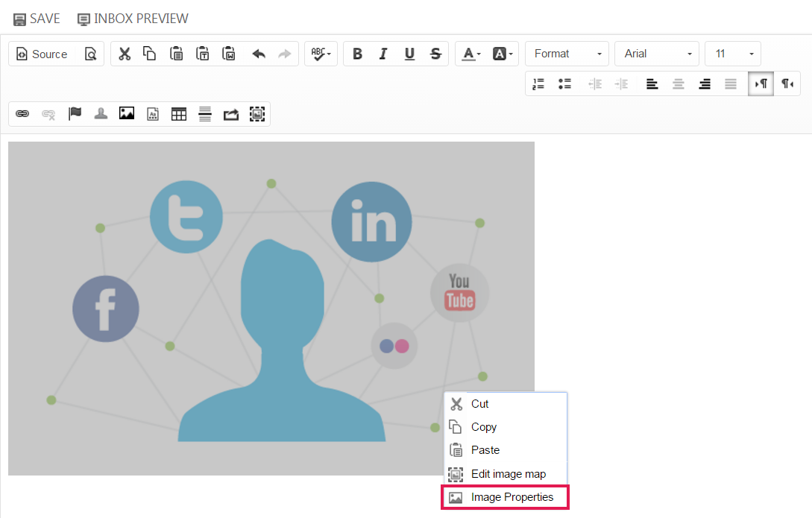Image resolution: width=812 pixels, height=518 pixels.
Task: Select Edit image map menu entry
Action: 506,474
